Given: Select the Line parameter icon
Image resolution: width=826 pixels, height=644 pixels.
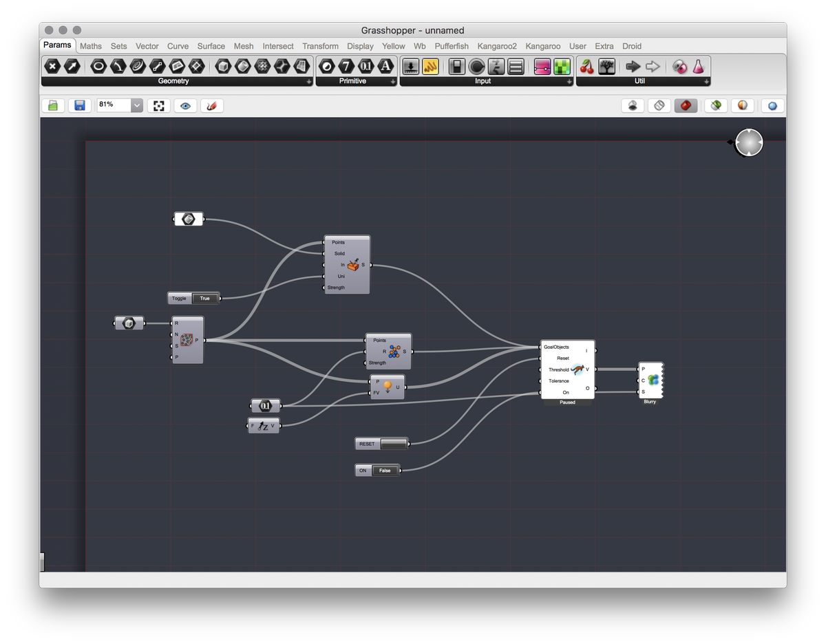Looking at the screenshot, I should 158,66.
